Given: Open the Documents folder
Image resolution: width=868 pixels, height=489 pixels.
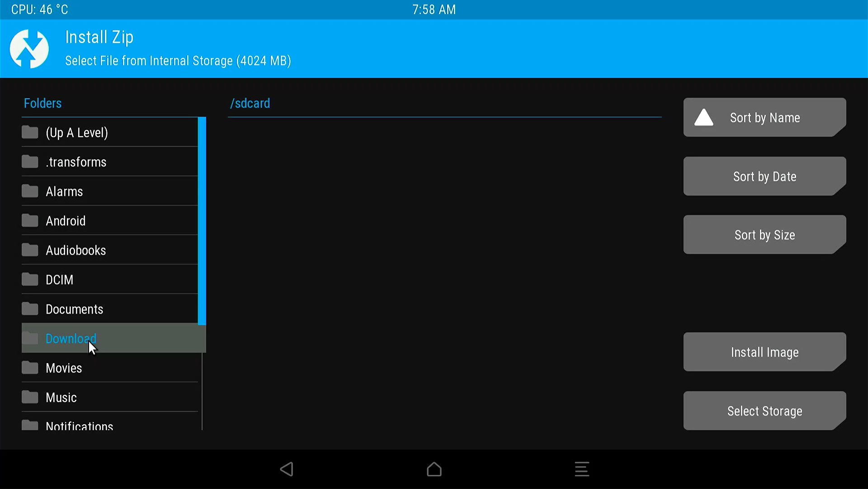Looking at the screenshot, I should point(74,309).
